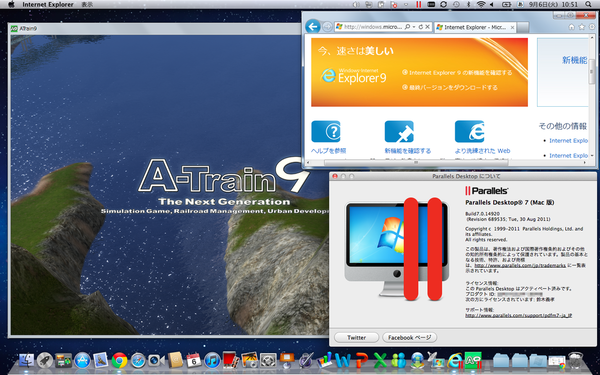Open Finder from the Dock
Viewport: 600px width, 375px height.
tap(26, 360)
